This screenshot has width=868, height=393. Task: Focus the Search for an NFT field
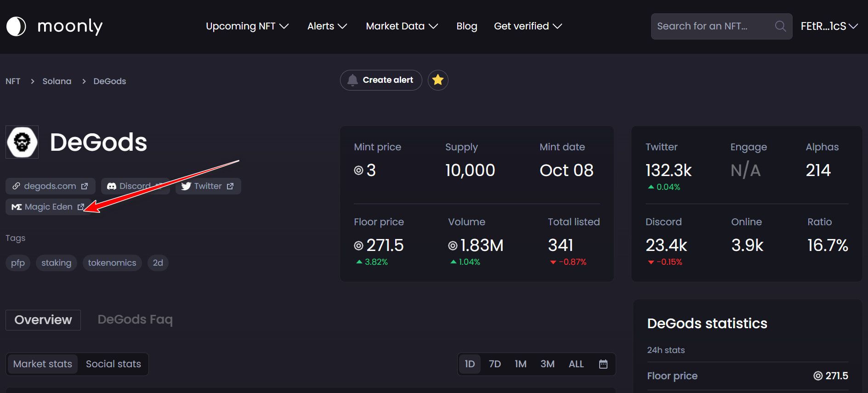721,26
